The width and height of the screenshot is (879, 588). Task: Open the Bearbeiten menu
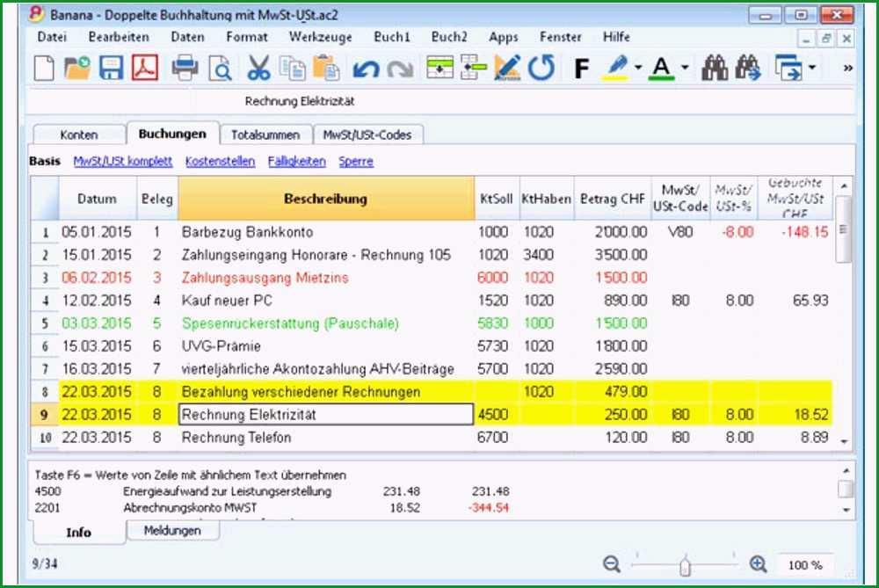[x=119, y=37]
